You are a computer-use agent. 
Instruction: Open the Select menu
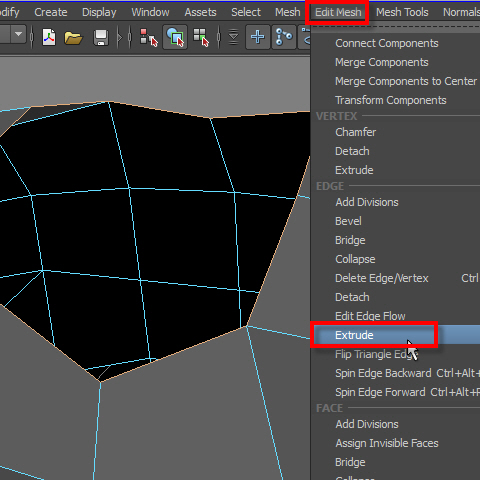pos(246,12)
